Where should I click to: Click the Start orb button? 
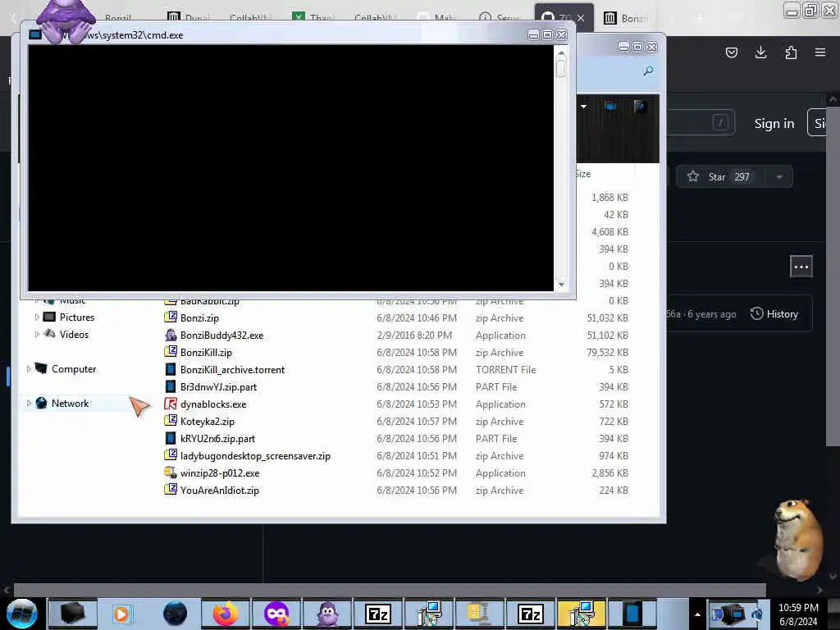[x=22, y=614]
